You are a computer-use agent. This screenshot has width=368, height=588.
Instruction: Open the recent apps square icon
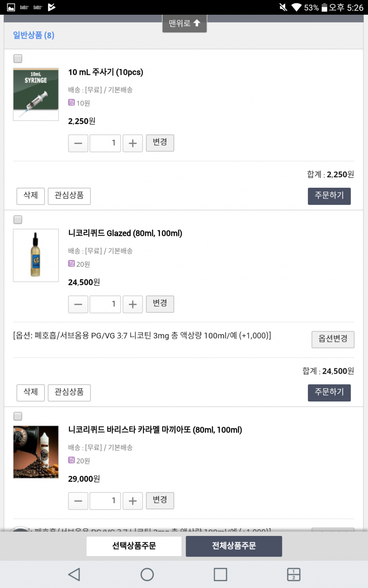[x=220, y=574]
